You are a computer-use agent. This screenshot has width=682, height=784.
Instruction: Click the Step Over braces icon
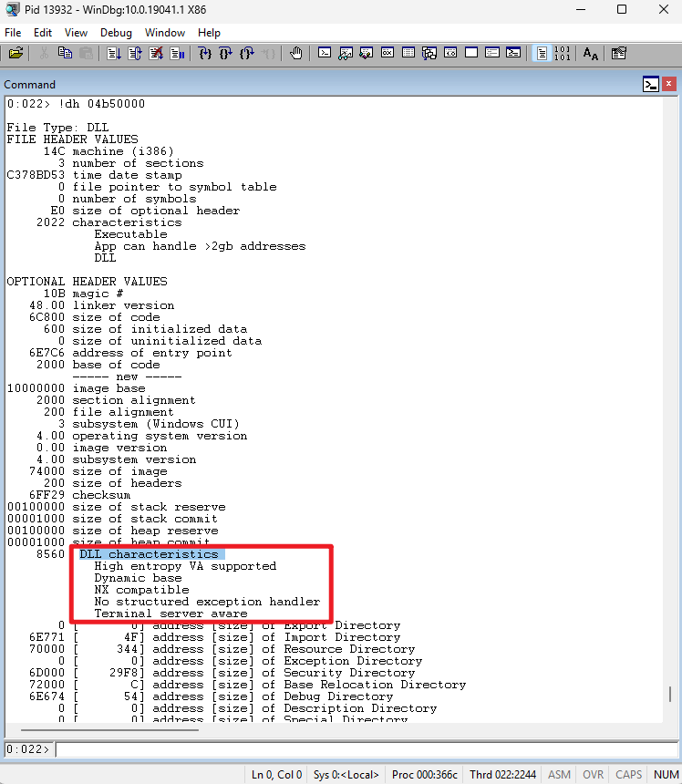tap(226, 54)
